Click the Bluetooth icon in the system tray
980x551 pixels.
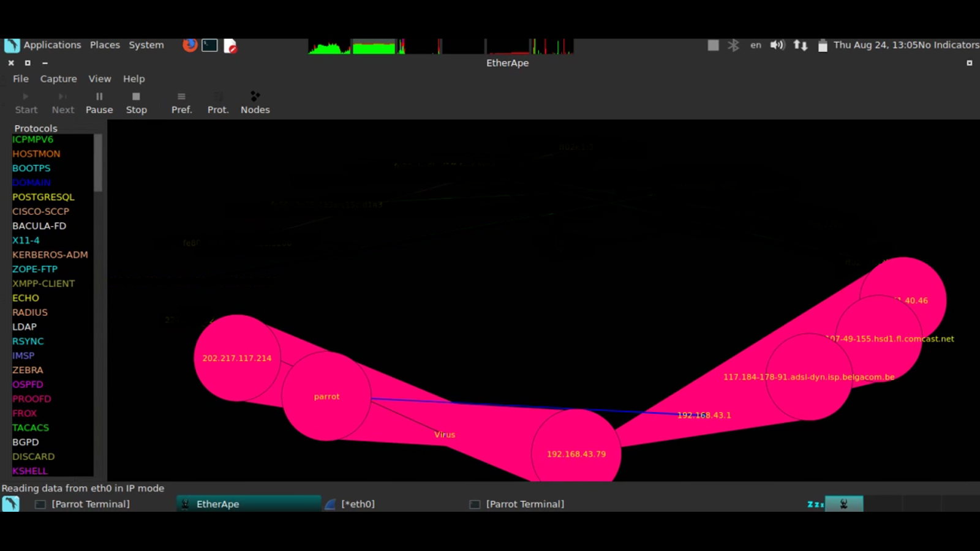point(733,45)
